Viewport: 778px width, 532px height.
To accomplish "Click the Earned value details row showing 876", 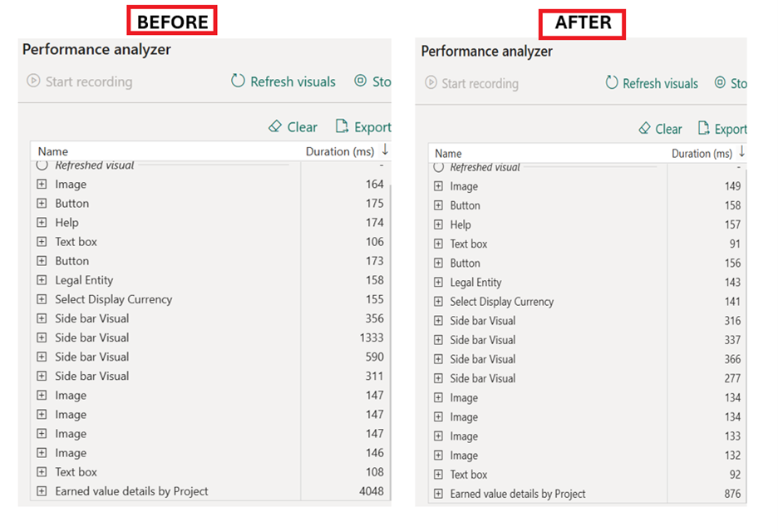I will 518,494.
